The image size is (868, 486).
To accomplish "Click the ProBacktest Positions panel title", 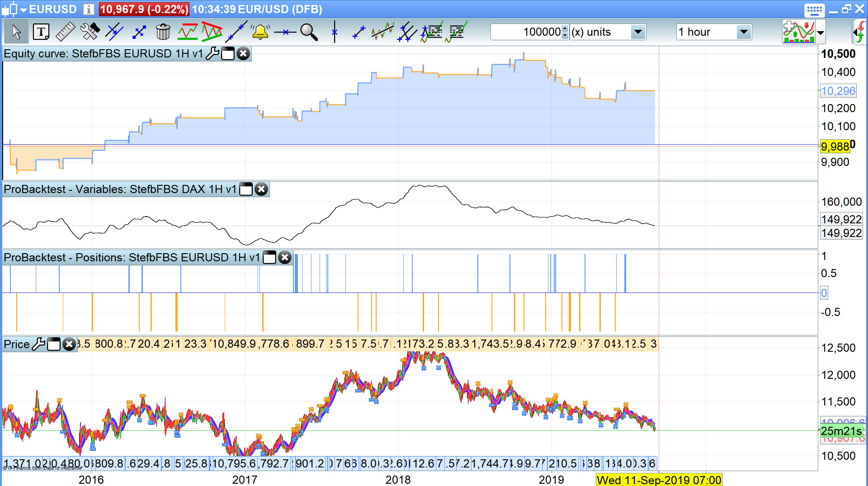I will [132, 257].
